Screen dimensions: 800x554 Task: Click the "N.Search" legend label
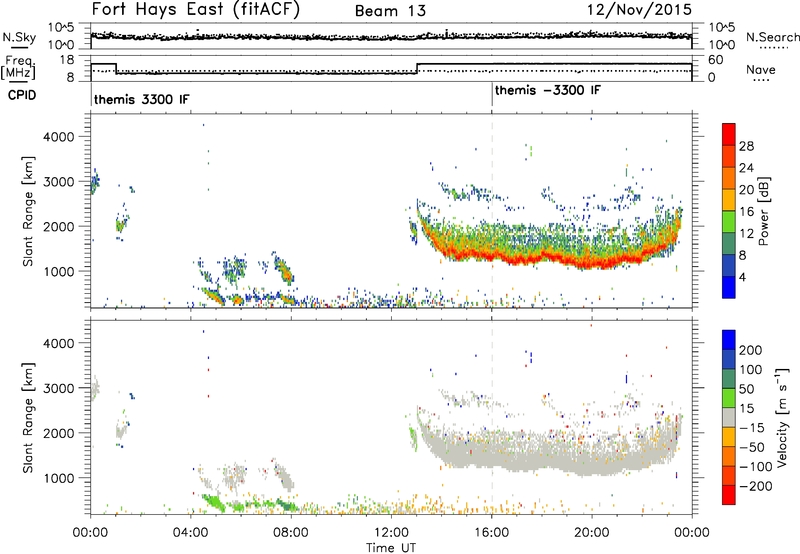click(x=772, y=37)
